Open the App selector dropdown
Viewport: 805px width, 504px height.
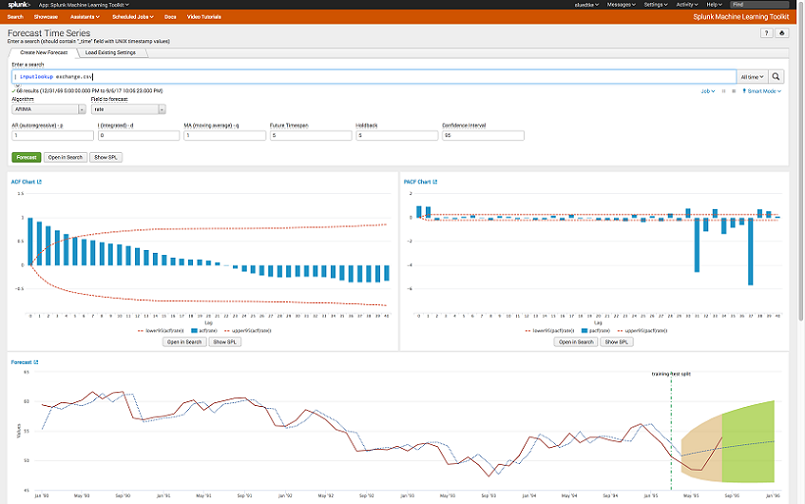point(84,5)
